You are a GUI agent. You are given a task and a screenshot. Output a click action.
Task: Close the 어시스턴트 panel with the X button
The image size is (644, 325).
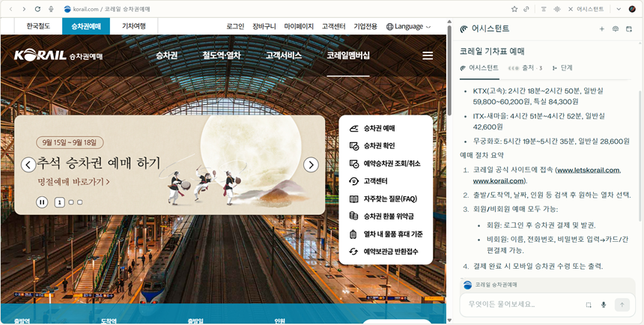click(x=571, y=9)
